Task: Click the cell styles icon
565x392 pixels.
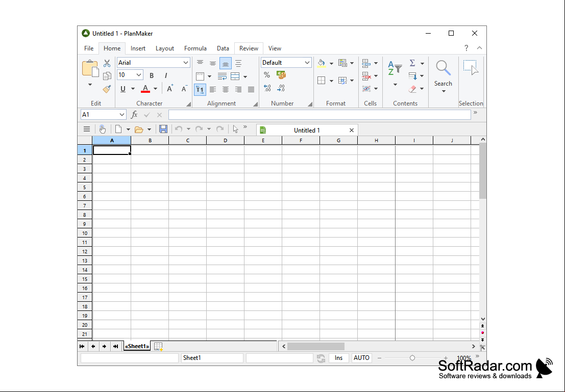Action: pyautogui.click(x=342, y=81)
